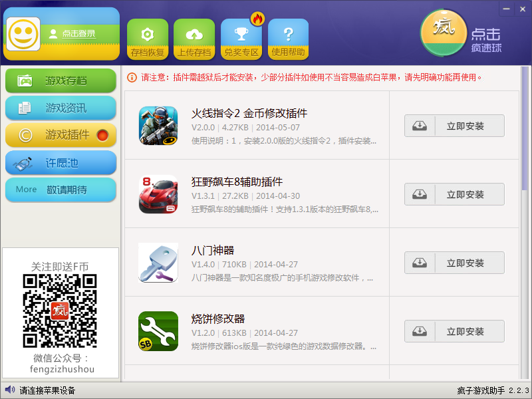Install 八门神器
The height and width of the screenshot is (399, 532).
(x=454, y=263)
